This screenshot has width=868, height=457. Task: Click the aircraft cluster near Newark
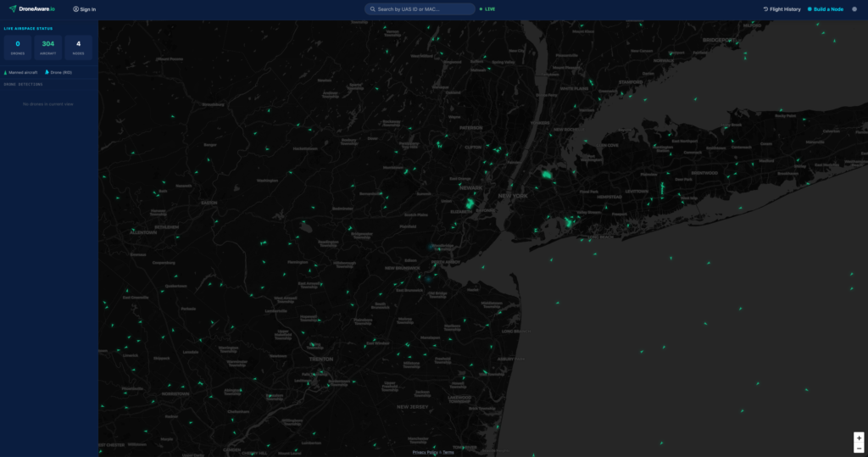coord(469,203)
